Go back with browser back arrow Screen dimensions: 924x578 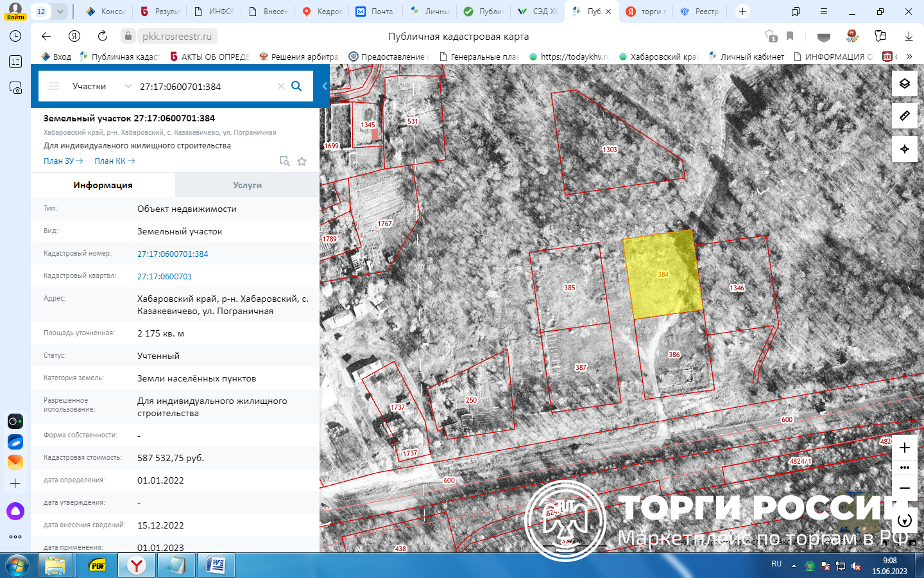point(46,37)
